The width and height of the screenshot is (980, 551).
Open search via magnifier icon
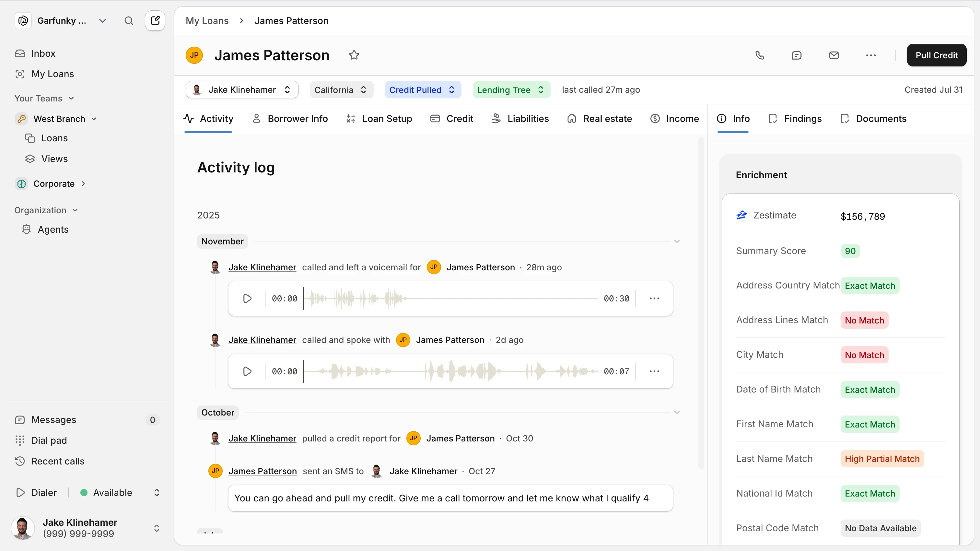point(129,20)
